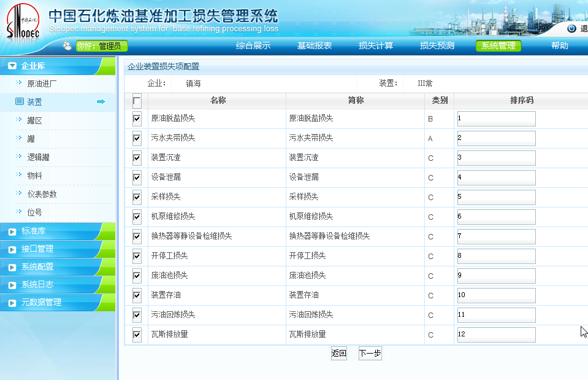Open 仪表参数 in the sidebar
The image size is (588, 380).
(x=42, y=194)
